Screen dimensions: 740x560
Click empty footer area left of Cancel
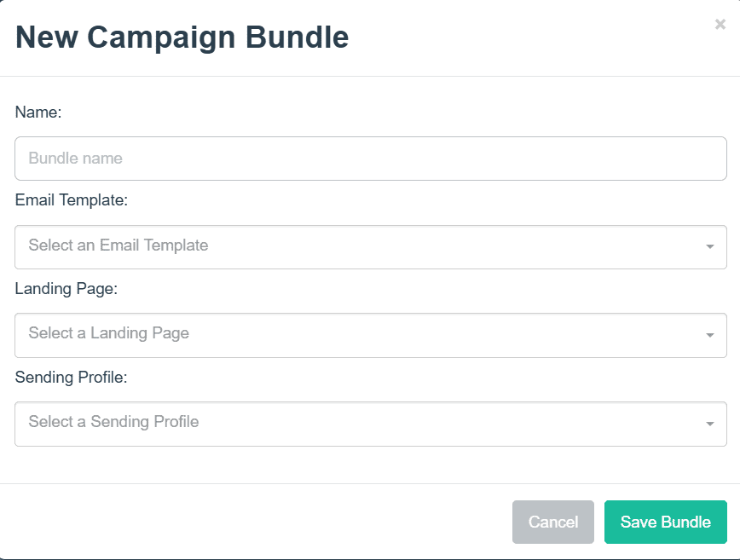(256, 522)
